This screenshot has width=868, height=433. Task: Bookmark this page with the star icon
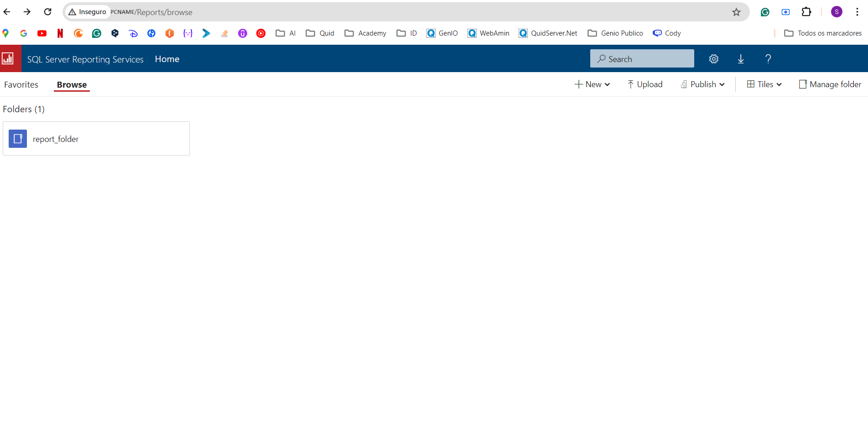[736, 12]
